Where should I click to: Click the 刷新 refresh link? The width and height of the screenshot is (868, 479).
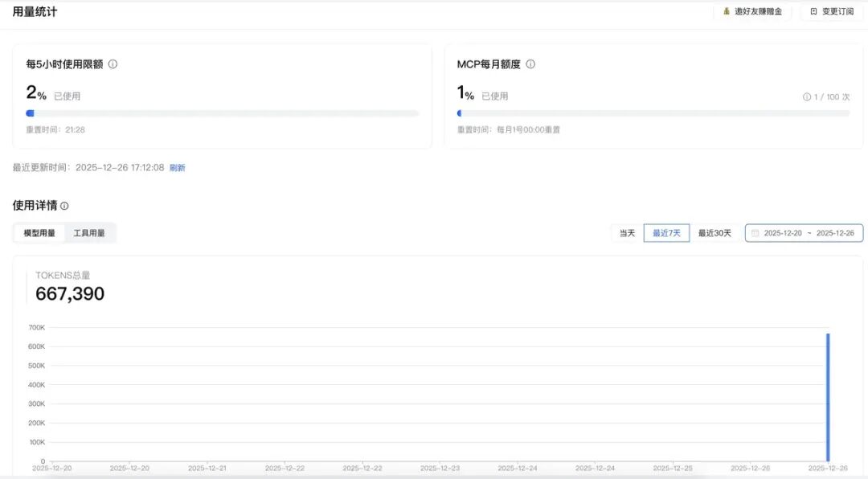pyautogui.click(x=178, y=167)
